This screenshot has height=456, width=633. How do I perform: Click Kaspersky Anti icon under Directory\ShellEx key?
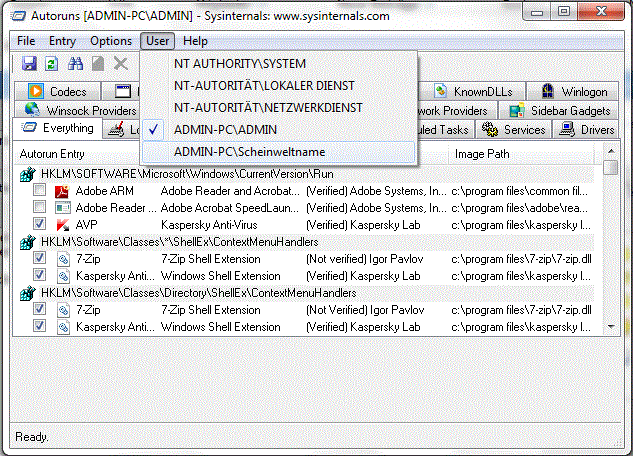[x=63, y=327]
